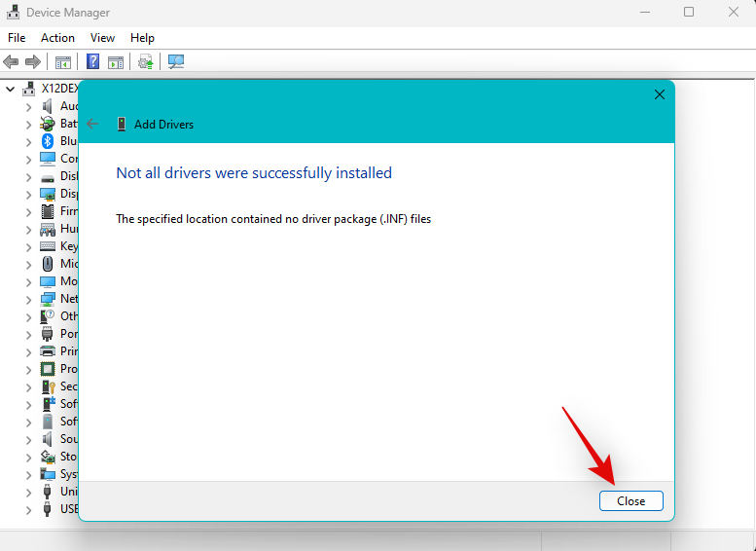756x551 pixels.
Task: Click the disk drive icon in the tree
Action: (48, 177)
